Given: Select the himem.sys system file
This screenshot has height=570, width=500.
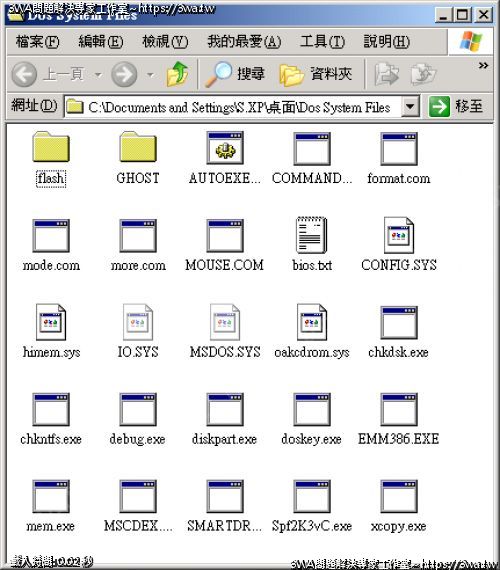Looking at the screenshot, I should pyautogui.click(x=51, y=331).
